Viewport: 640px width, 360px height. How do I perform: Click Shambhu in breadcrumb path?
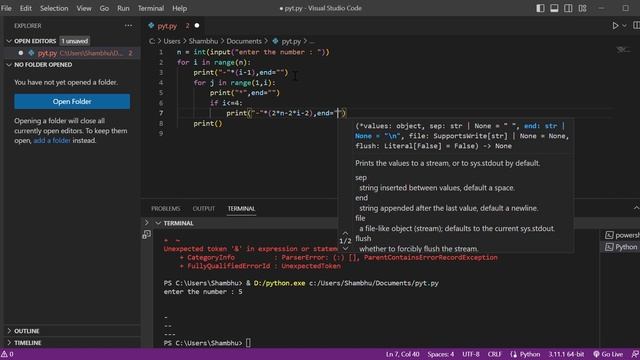203,41
